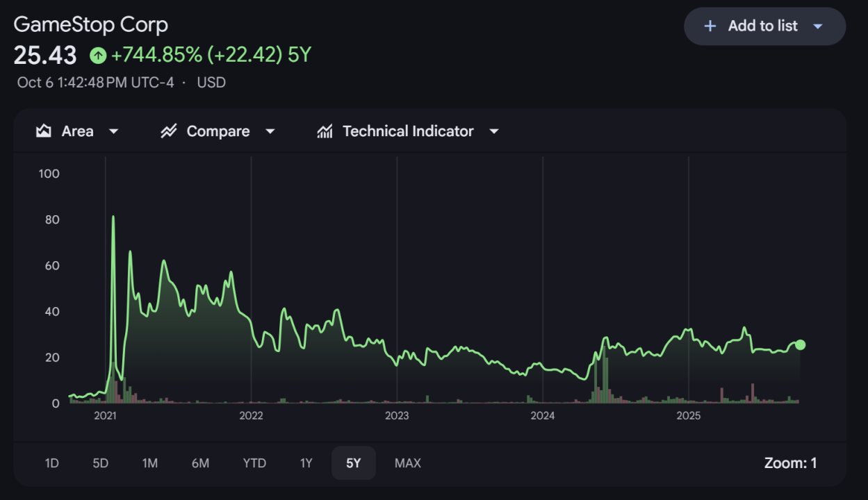This screenshot has width=868, height=500.
Task: Click the plus icon in Add to list
Action: pos(710,26)
